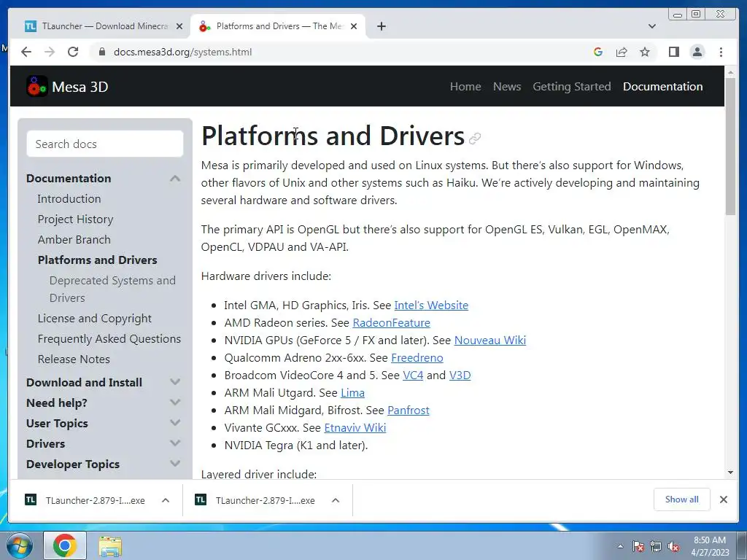Close the downloads bar
This screenshot has width=747, height=560.
click(723, 499)
